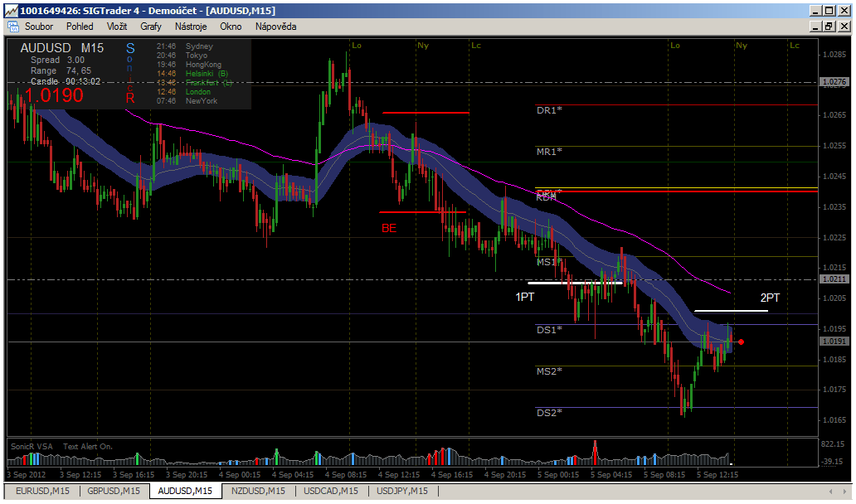Click the 3 Sep 2012 date axis label
Viewport: 856px width, 504px height.
coord(27,475)
